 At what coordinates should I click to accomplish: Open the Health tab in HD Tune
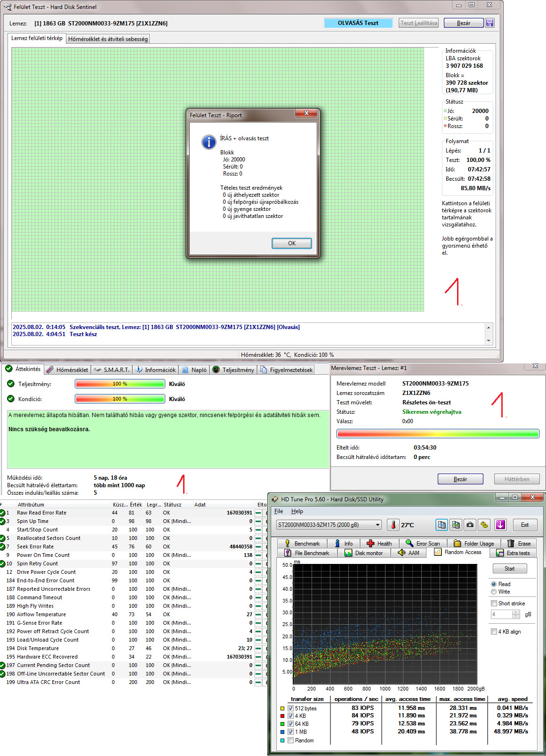[379, 544]
